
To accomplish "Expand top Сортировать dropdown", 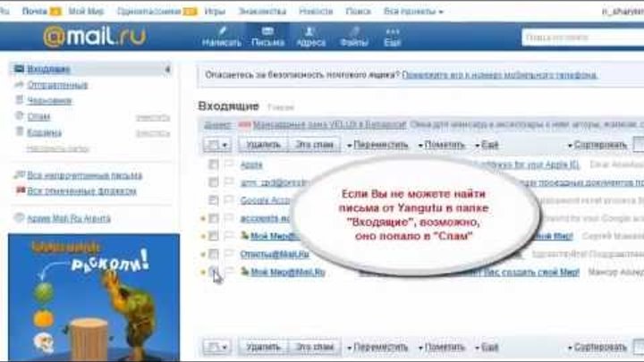I will tap(597, 145).
